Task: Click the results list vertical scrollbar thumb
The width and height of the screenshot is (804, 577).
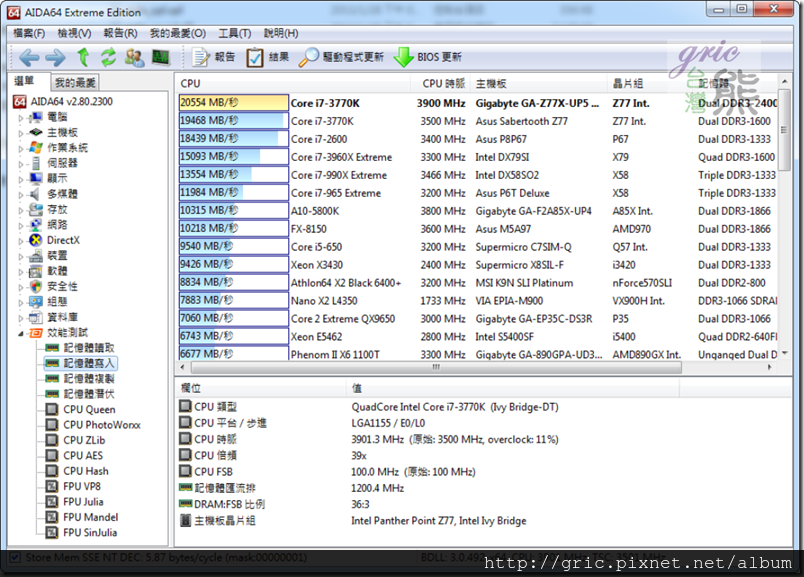Action: click(x=784, y=130)
